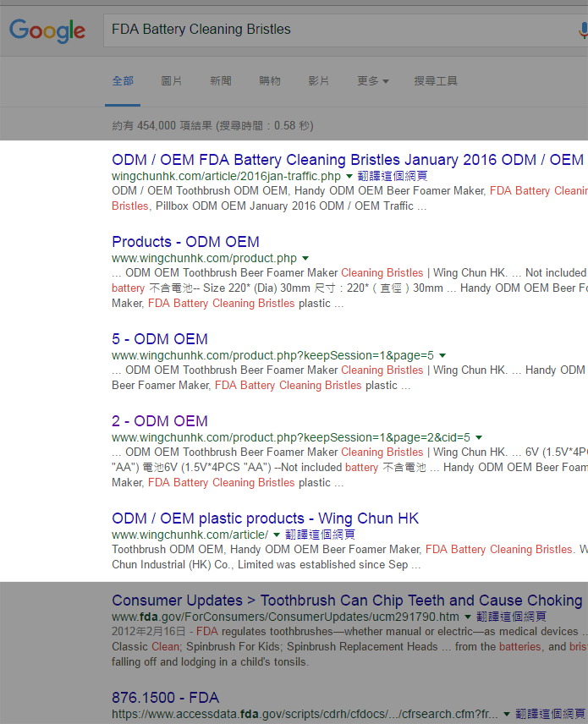Open Consumer Updates Toothbrush Can Chip Teeth result
This screenshot has height=724, width=588.
pyautogui.click(x=347, y=601)
